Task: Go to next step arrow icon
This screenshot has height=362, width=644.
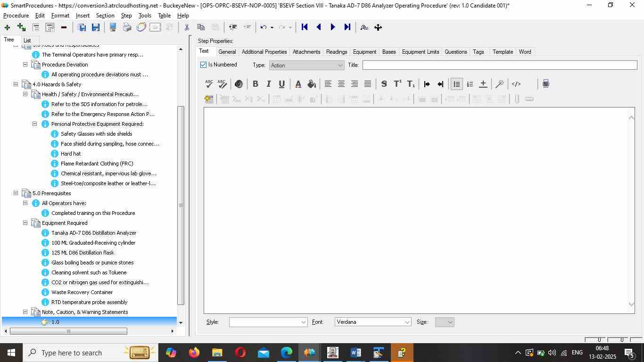Action: pyautogui.click(x=333, y=27)
